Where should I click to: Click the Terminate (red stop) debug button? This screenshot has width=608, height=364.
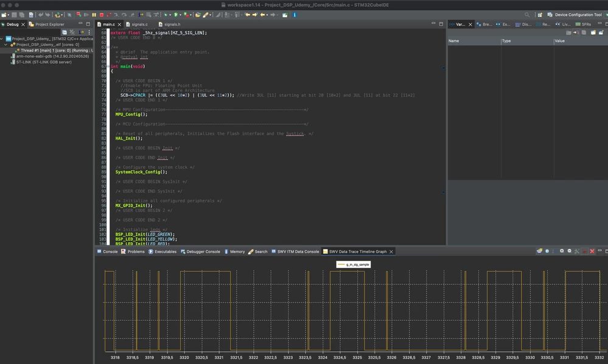click(x=102, y=15)
